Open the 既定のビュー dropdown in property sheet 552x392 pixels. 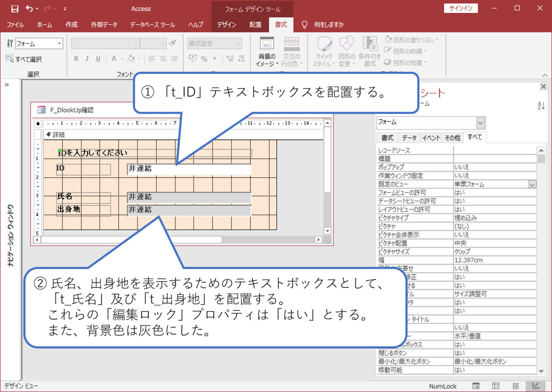[532, 184]
